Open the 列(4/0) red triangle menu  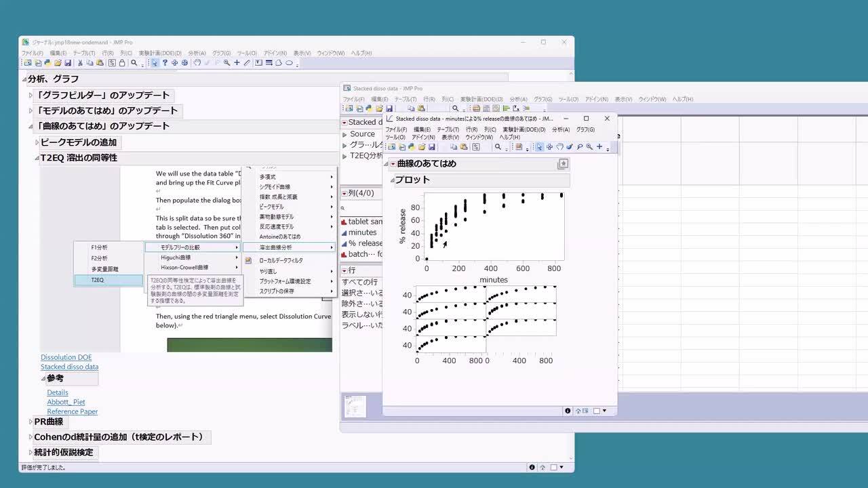344,193
